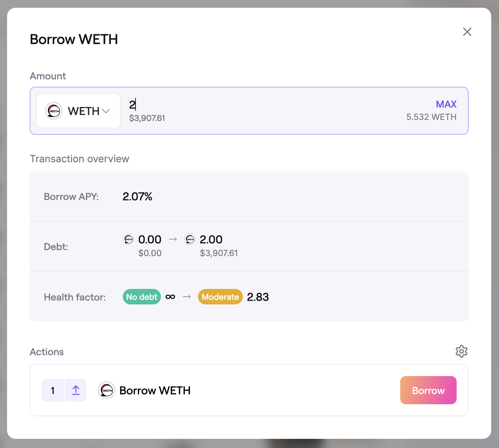
Task: Set amount to MAX
Action: [x=446, y=104]
